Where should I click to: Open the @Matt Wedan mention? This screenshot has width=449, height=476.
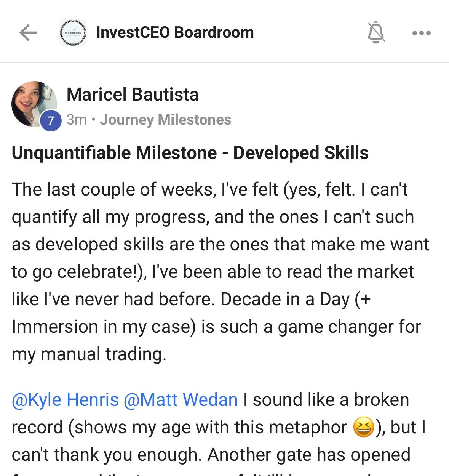[x=181, y=400]
